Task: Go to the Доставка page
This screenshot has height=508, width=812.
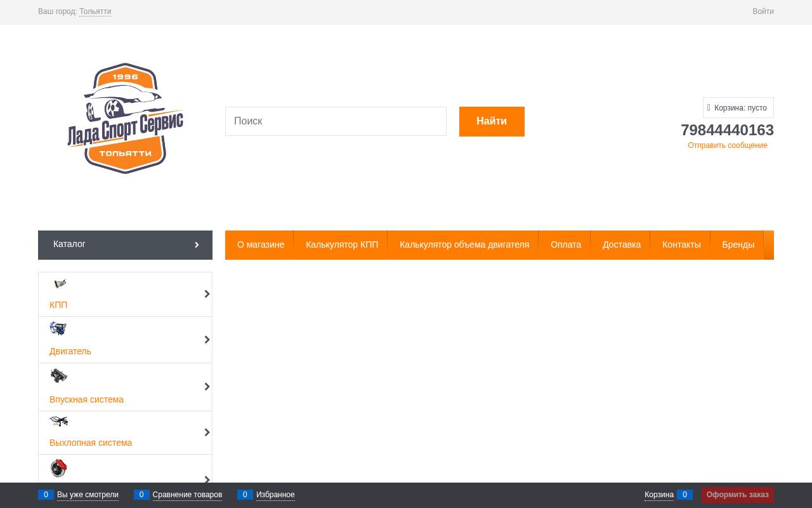Action: 622,244
